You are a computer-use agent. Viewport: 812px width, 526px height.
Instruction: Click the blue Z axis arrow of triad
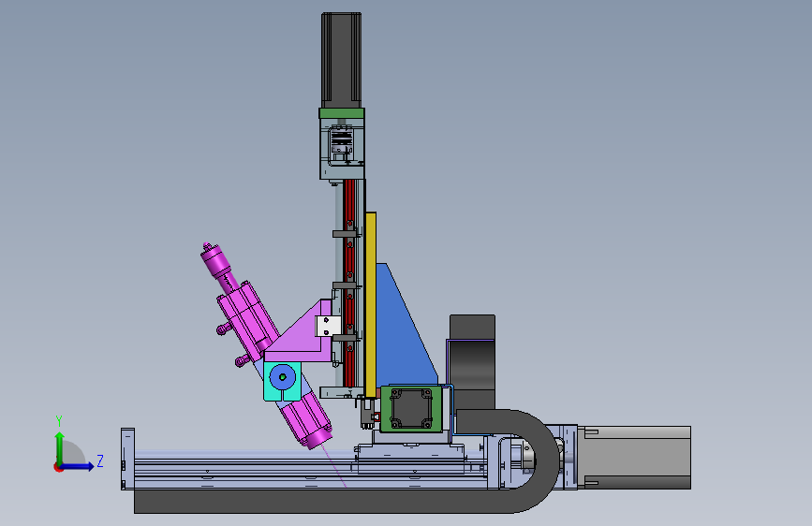tap(78, 466)
